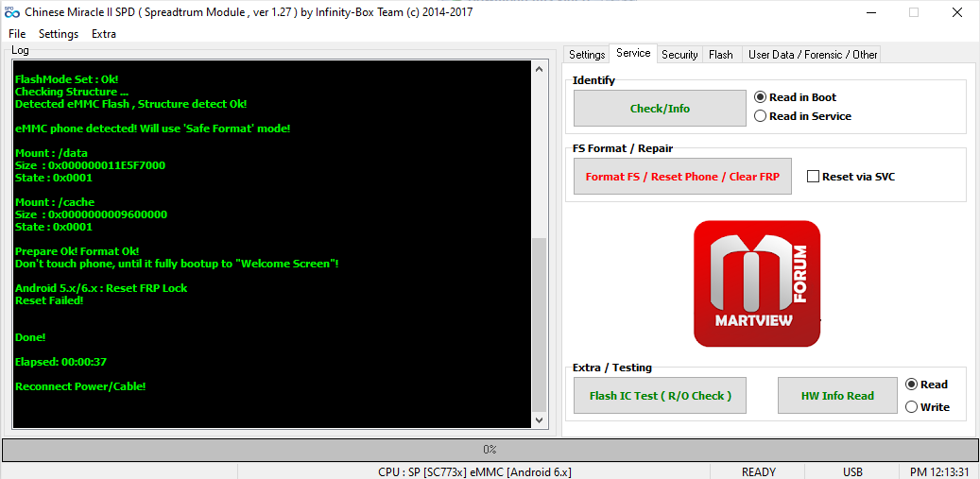Click the log scrollbar down arrow
Screen dimensions: 980x479
coord(540,421)
